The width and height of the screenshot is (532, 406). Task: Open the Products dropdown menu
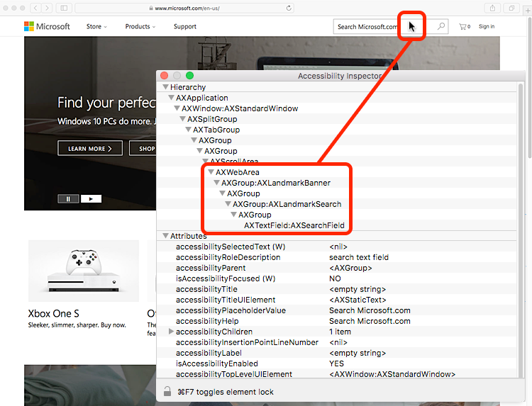pos(140,27)
